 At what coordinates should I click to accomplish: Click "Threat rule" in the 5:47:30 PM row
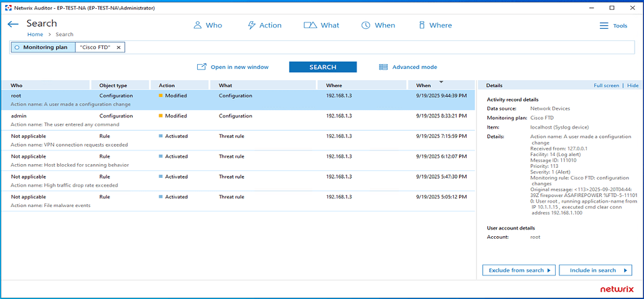(231, 177)
